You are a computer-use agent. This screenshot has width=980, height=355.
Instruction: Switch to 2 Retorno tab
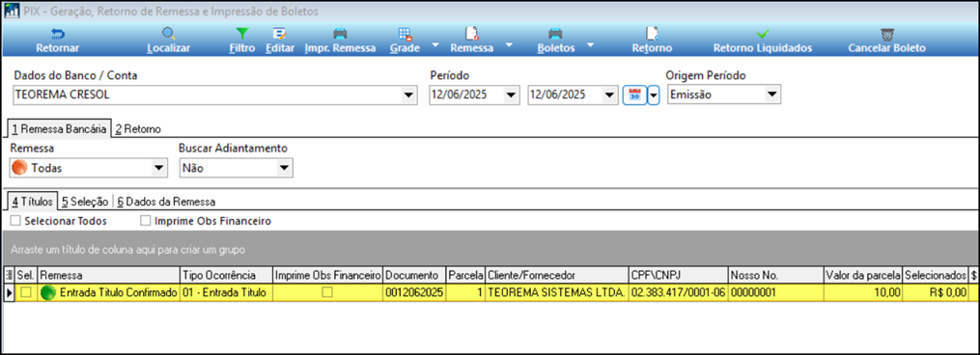tap(138, 129)
